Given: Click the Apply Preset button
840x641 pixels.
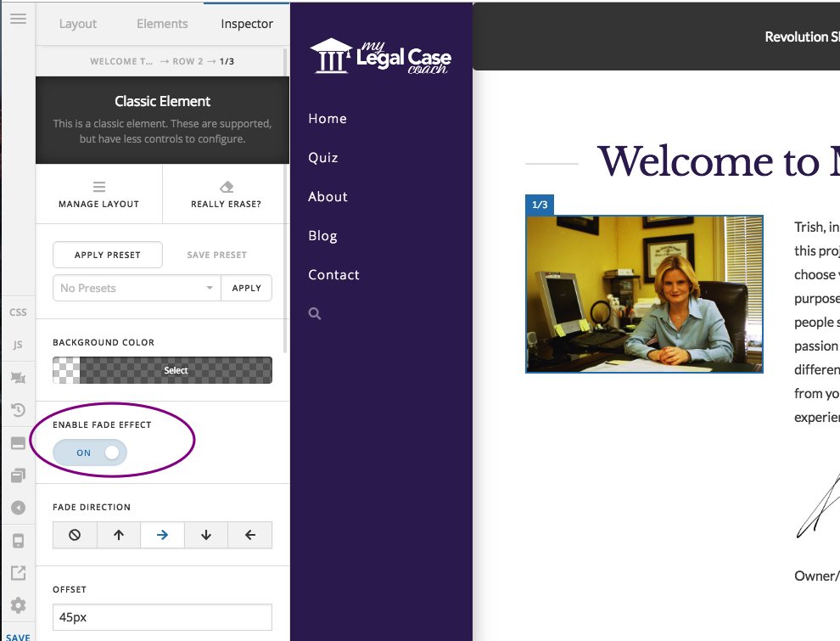Looking at the screenshot, I should tap(108, 255).
